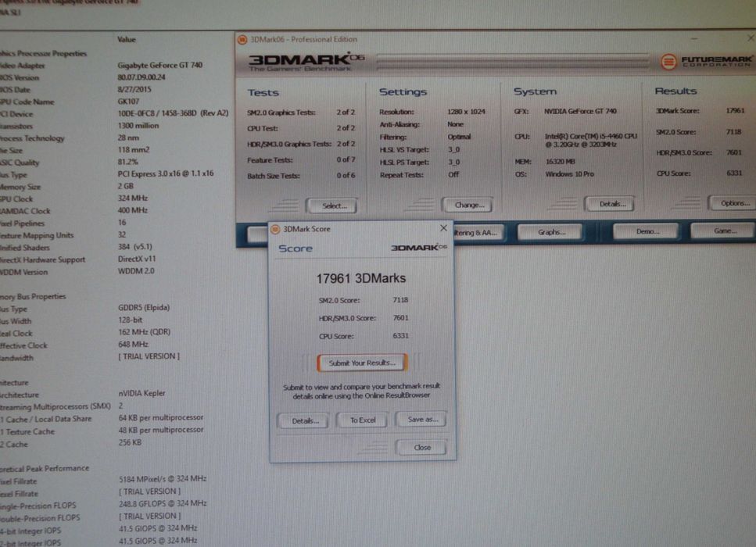This screenshot has height=547, width=756.
Task: Click the Close button in Score dialog
Action: pyautogui.click(x=421, y=447)
